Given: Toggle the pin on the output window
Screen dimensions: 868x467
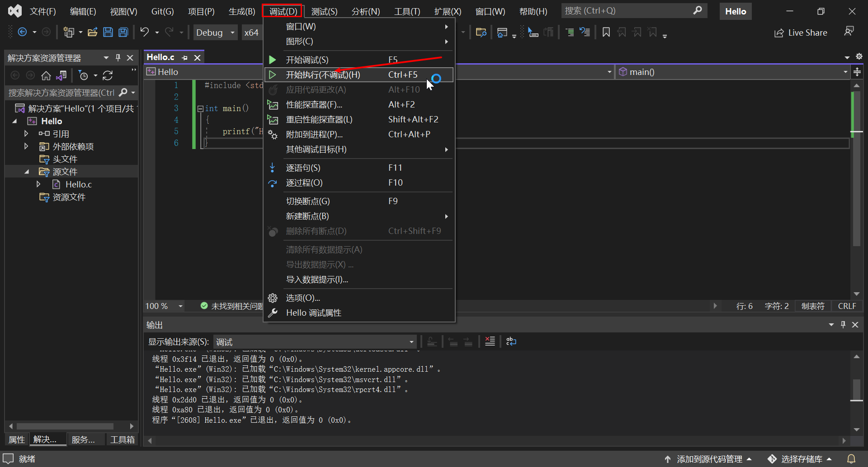Looking at the screenshot, I should tap(843, 324).
